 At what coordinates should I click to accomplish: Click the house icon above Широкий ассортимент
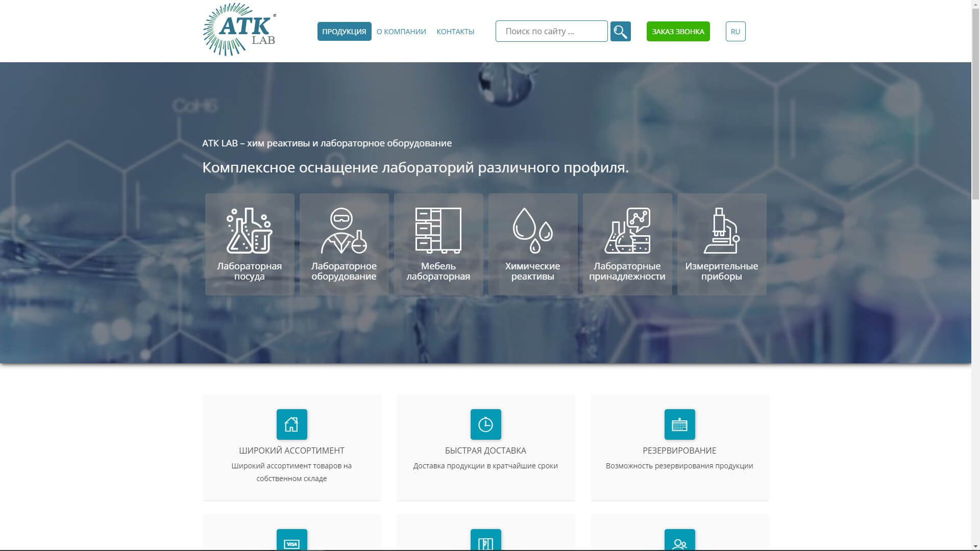click(x=292, y=424)
